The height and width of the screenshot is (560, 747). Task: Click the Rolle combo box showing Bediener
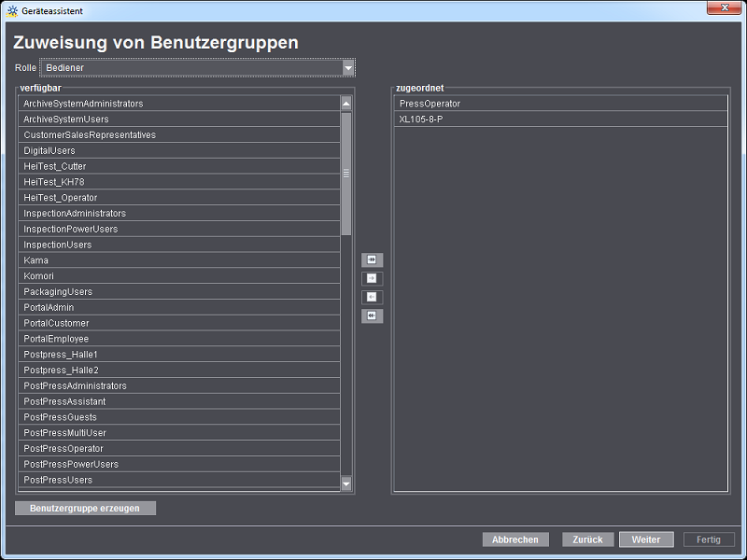(x=190, y=68)
